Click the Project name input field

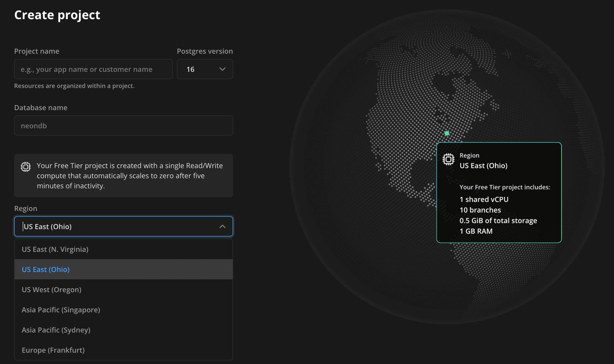pyautogui.click(x=93, y=69)
